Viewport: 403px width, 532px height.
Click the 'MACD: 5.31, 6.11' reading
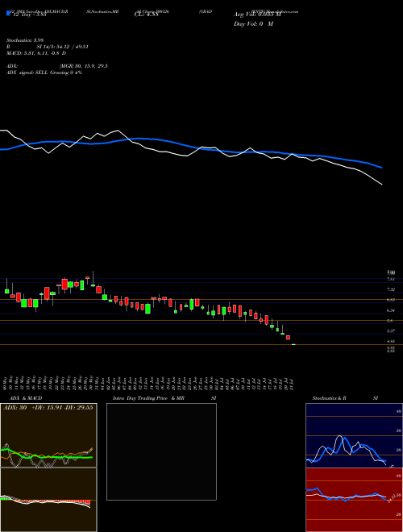coord(36,53)
